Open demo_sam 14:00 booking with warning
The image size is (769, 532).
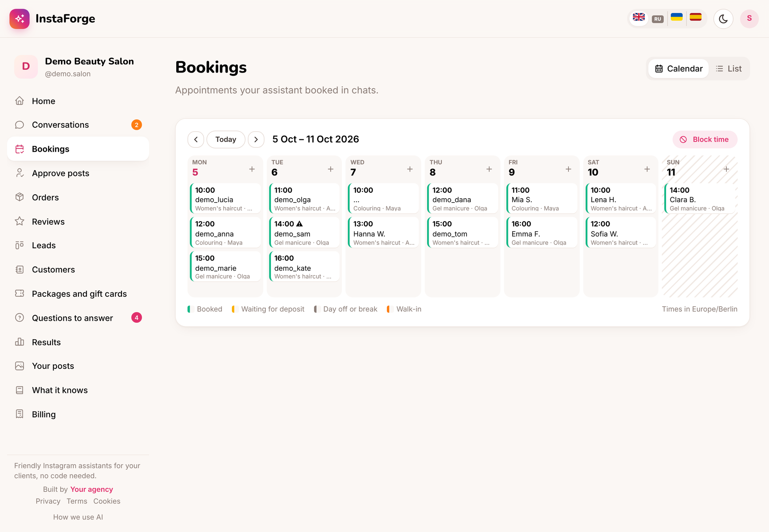click(x=304, y=233)
